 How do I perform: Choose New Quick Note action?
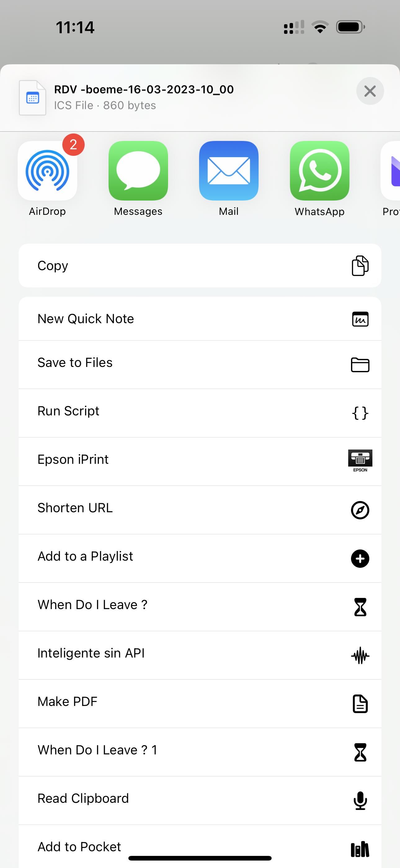200,319
